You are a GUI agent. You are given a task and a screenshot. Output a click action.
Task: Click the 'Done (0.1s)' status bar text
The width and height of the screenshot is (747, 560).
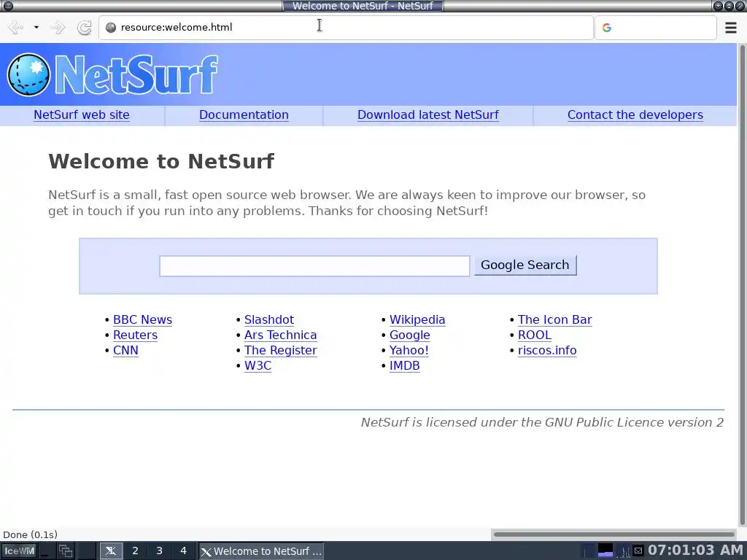[x=31, y=534]
